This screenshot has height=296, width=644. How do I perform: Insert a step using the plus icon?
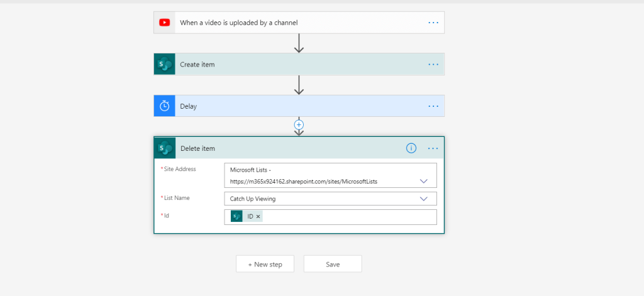click(x=299, y=124)
